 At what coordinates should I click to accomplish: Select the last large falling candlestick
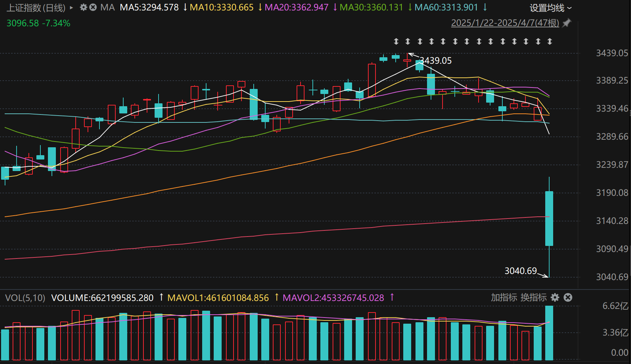pyautogui.click(x=549, y=218)
